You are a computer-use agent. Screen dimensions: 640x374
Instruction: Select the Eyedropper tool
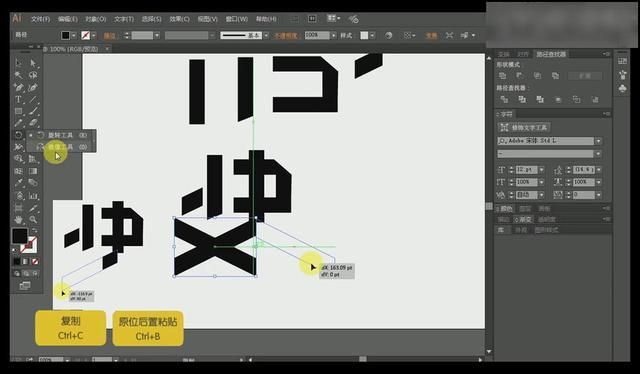(19, 183)
